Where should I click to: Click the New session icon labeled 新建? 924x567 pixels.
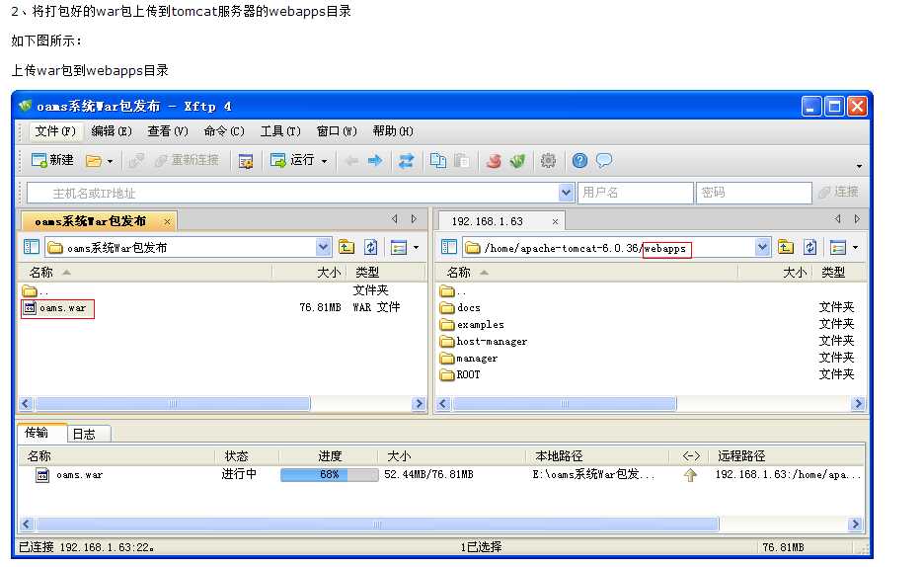52,160
